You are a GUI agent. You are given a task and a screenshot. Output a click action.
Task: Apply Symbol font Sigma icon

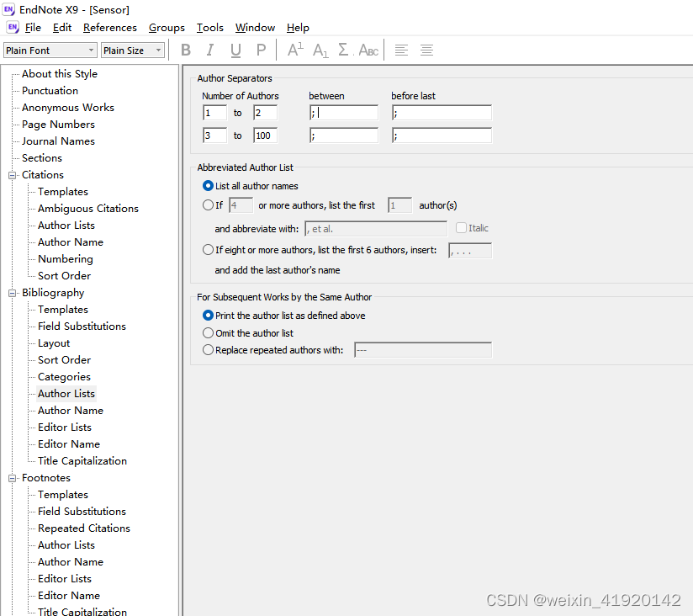pos(343,50)
